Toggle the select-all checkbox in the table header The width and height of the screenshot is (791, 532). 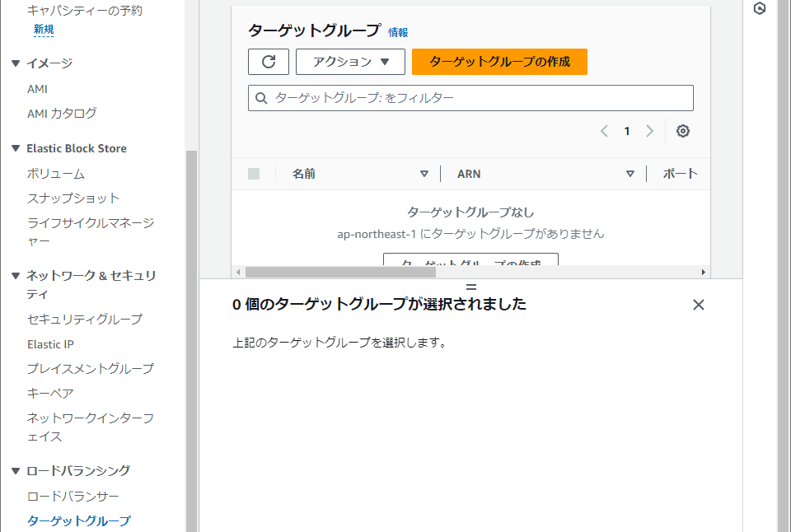(x=253, y=174)
